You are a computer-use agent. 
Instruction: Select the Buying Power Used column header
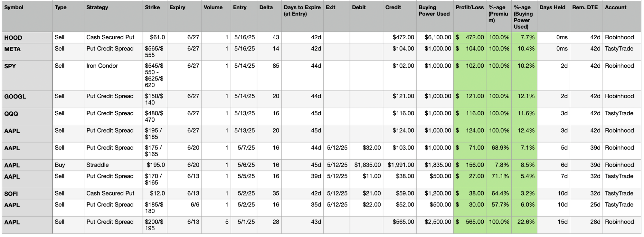[x=435, y=16]
